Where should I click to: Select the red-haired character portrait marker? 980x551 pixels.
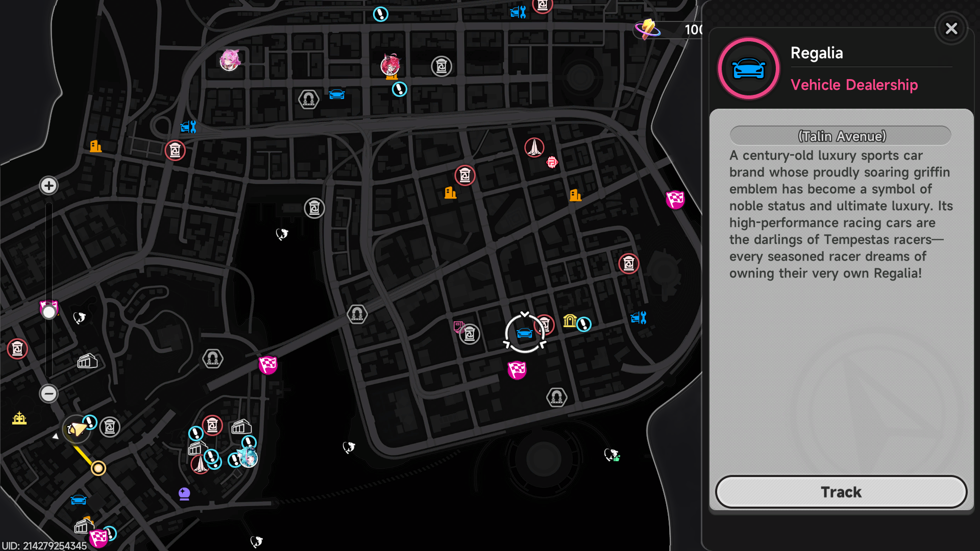[x=390, y=65]
